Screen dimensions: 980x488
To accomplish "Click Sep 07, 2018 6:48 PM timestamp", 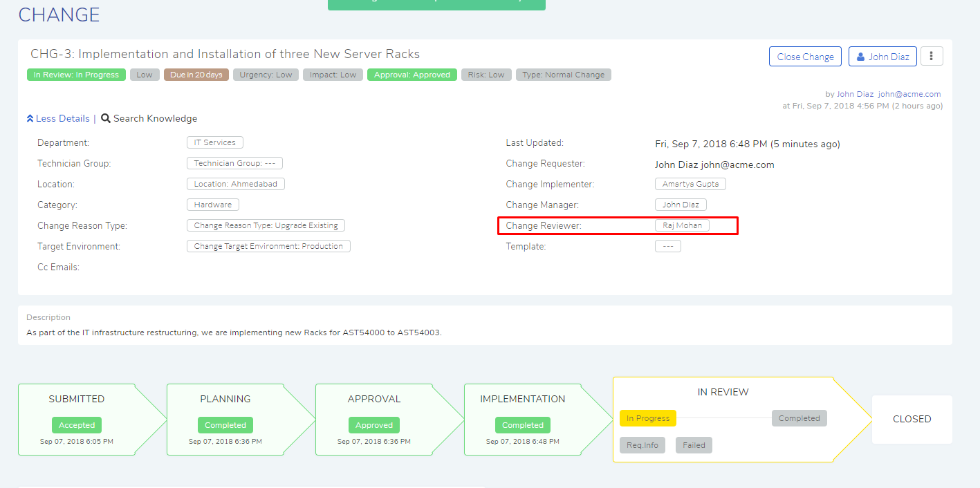I will [523, 441].
